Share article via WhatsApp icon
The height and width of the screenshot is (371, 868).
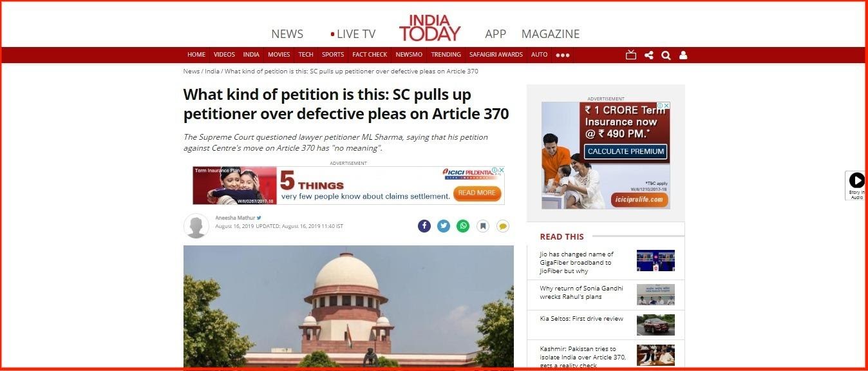pyautogui.click(x=463, y=226)
